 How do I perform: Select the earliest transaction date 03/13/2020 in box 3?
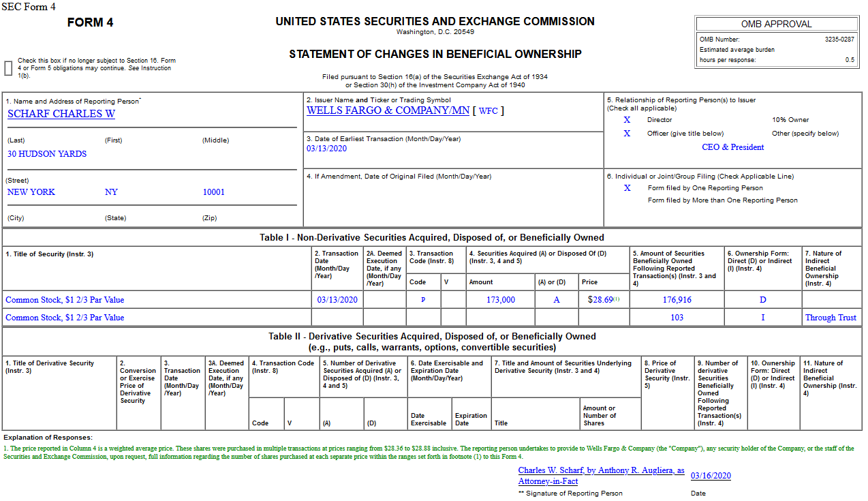click(327, 149)
